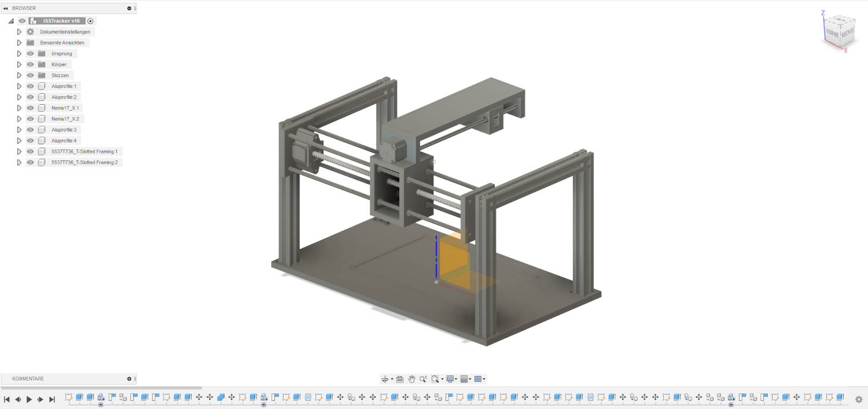Click the Aluprofile:1 component icon
This screenshot has height=409, width=868.
point(42,86)
